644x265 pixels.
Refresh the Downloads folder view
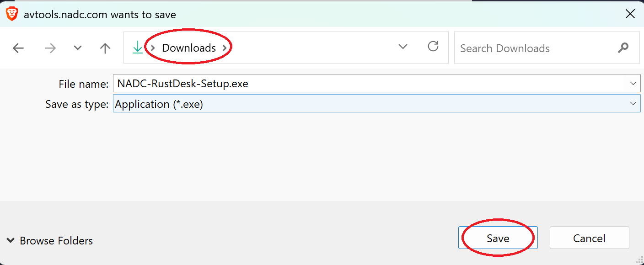point(433,47)
